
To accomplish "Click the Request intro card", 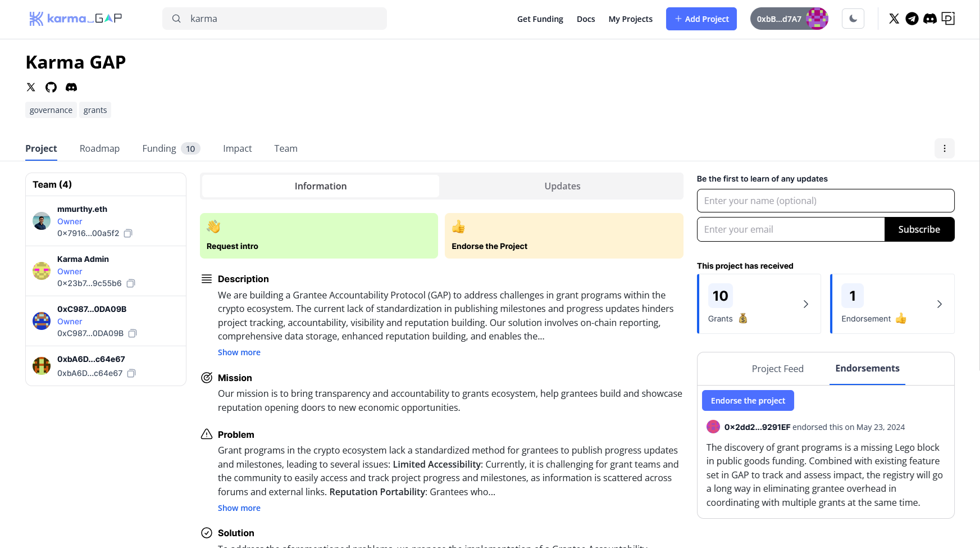I will [319, 235].
